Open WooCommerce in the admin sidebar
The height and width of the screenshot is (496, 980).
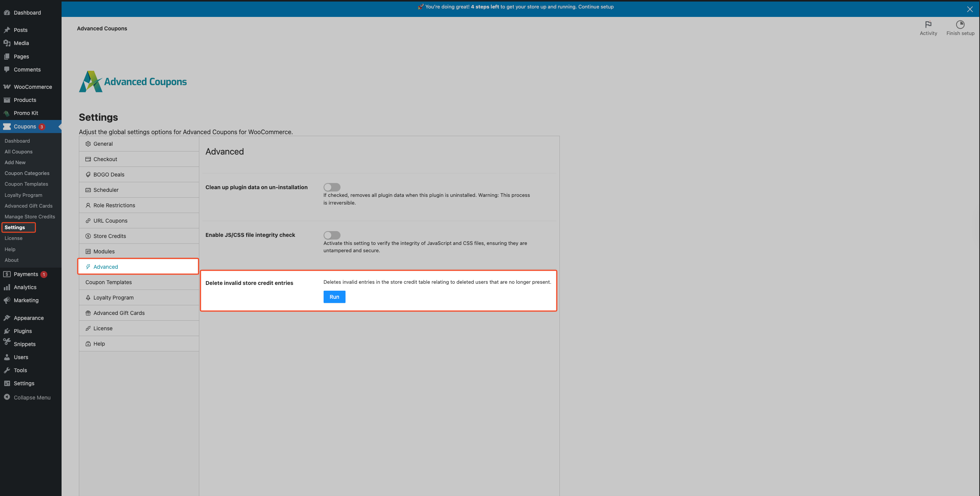click(x=32, y=87)
